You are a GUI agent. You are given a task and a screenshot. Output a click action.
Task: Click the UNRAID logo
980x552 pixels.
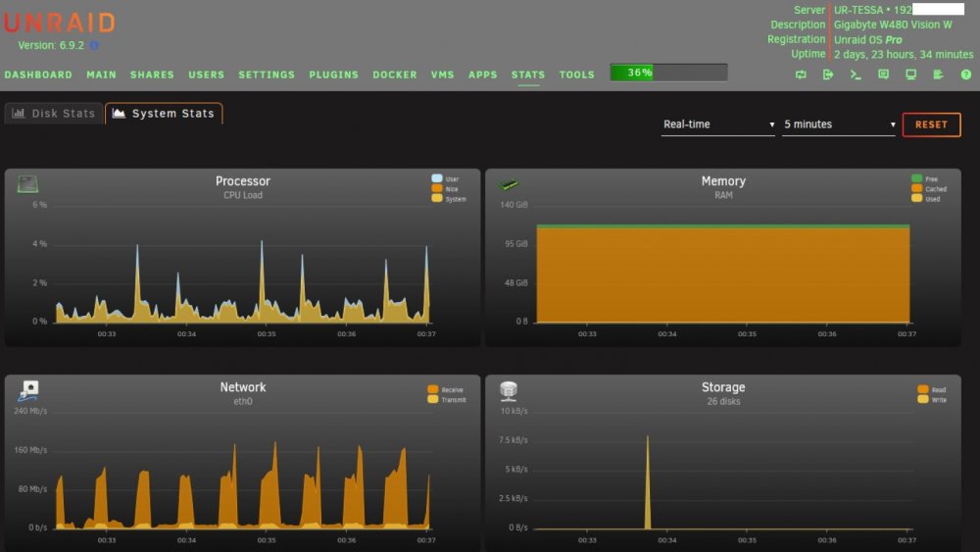pyautogui.click(x=60, y=24)
